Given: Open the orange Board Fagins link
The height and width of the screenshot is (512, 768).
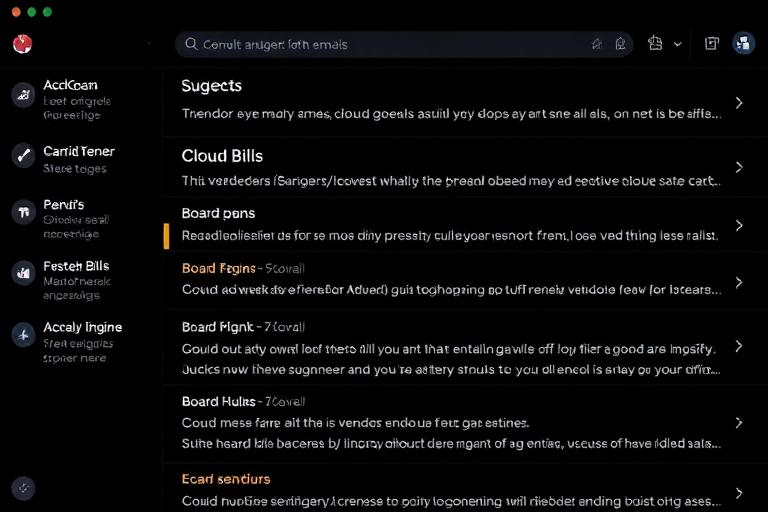Looking at the screenshot, I should [x=218, y=268].
